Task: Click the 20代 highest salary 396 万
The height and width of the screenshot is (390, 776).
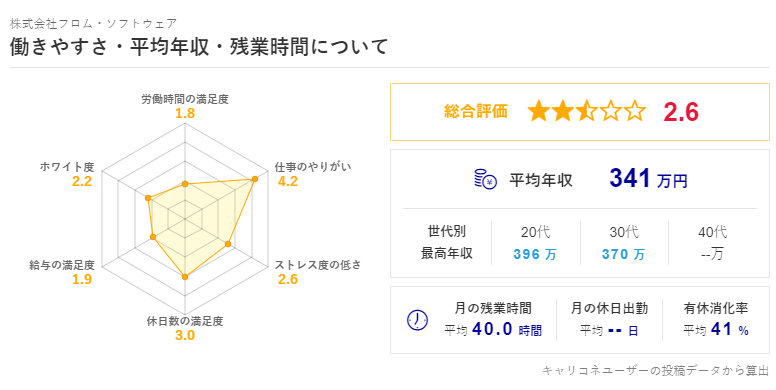Action: 535,254
